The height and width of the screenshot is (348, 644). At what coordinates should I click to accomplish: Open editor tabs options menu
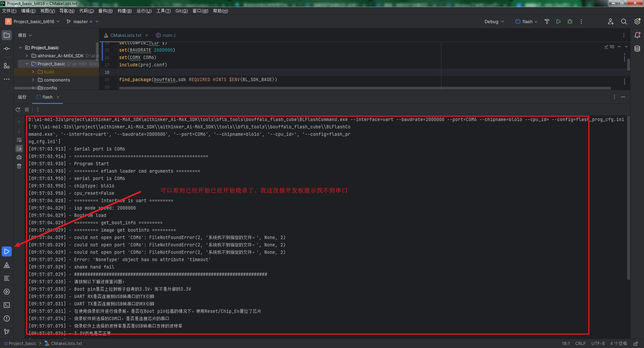tap(624, 35)
